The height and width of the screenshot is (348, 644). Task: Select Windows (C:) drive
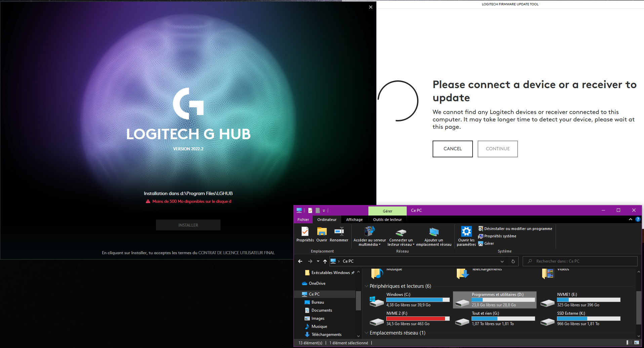(410, 300)
